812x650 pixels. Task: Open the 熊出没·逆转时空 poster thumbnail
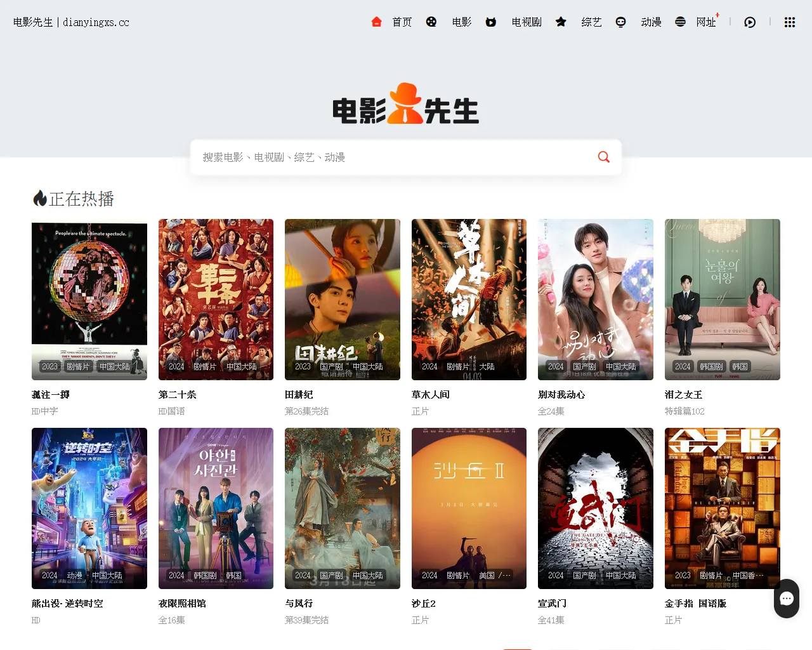(89, 508)
